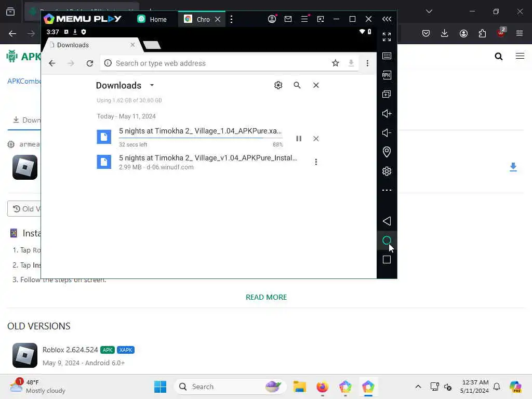Open options for Village_v1.04_APKPure_Install file
The image size is (532, 399).
click(316, 162)
